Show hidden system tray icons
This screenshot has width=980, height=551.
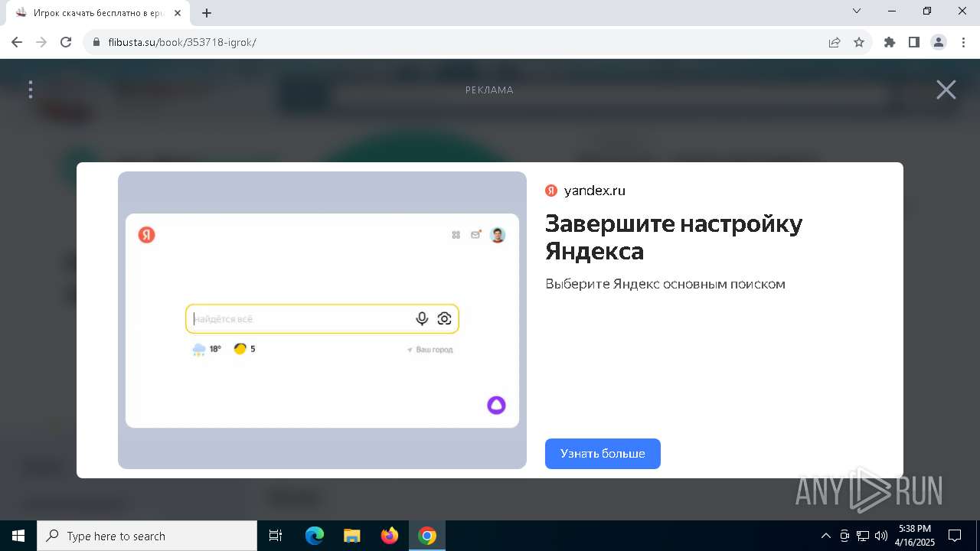tap(825, 536)
